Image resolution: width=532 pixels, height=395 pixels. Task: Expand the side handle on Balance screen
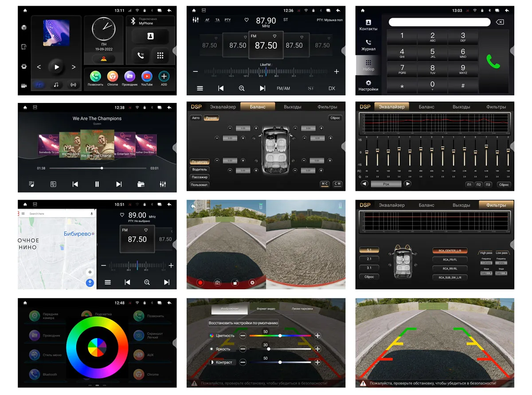tap(343, 147)
